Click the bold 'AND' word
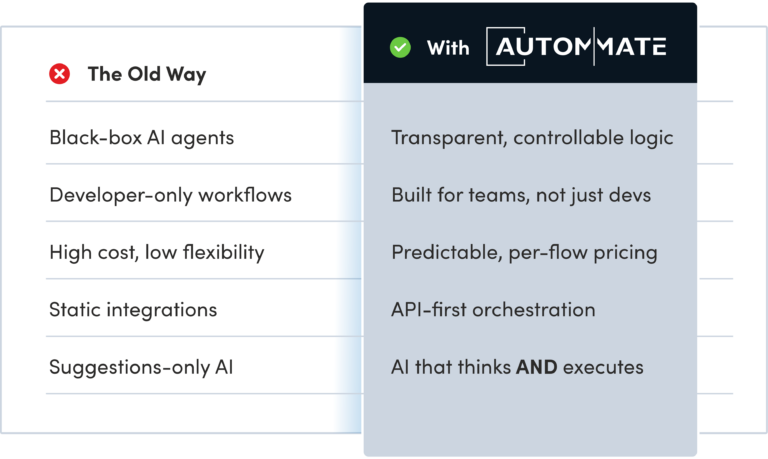The height and width of the screenshot is (459, 768). click(x=536, y=367)
